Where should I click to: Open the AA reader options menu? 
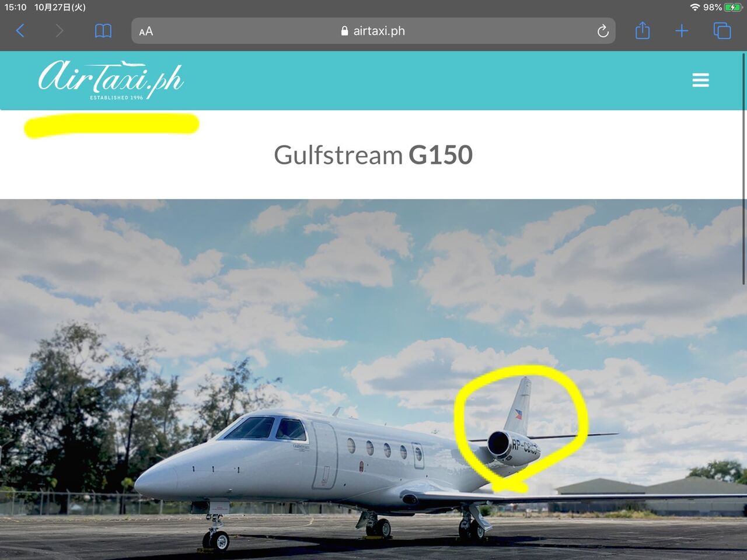146,32
